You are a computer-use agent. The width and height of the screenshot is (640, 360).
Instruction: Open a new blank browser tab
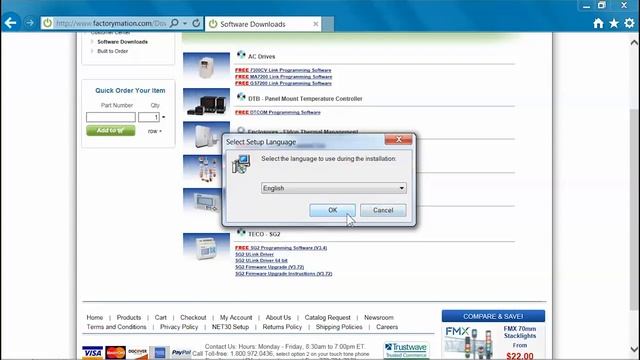[x=328, y=24]
